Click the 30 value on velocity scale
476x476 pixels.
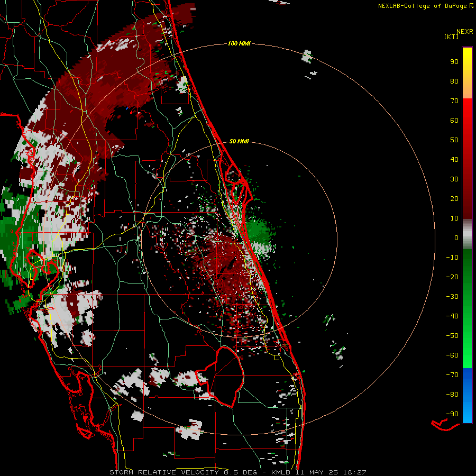click(454, 179)
